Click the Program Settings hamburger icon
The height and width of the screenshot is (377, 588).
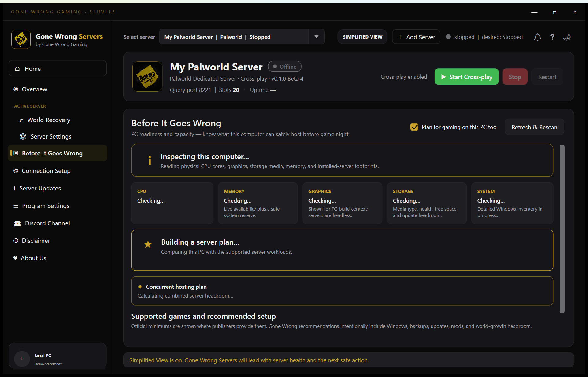pos(16,206)
